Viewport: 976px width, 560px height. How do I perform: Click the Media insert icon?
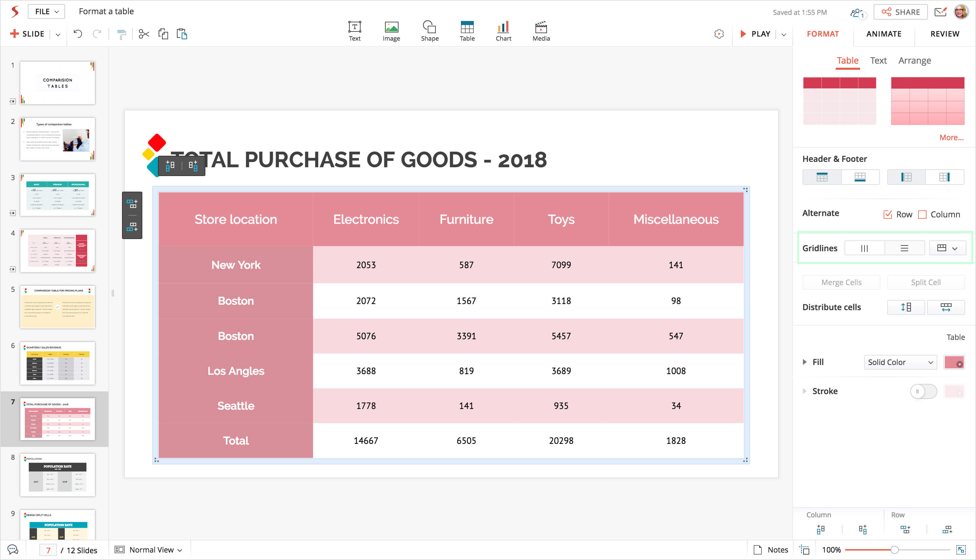coord(541,31)
